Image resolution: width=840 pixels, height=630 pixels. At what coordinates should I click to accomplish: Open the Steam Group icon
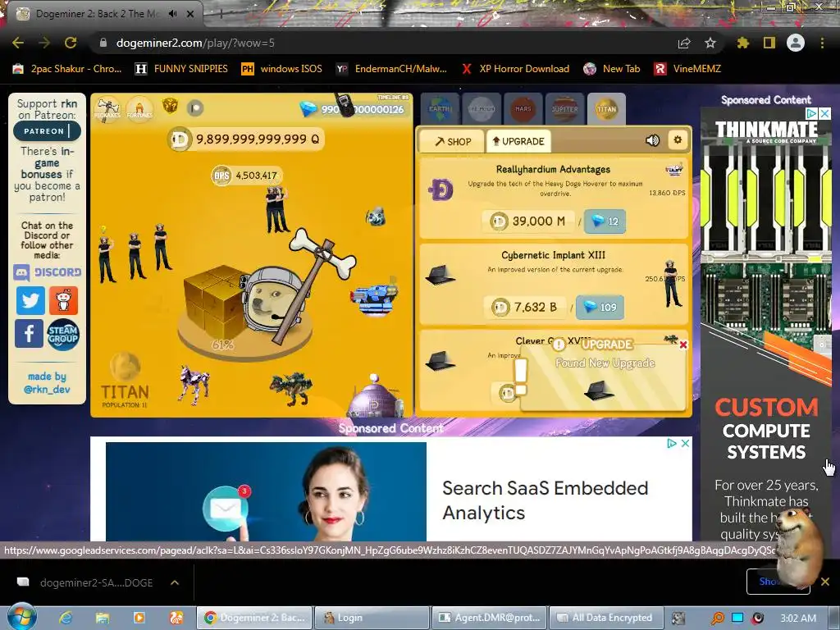62,335
